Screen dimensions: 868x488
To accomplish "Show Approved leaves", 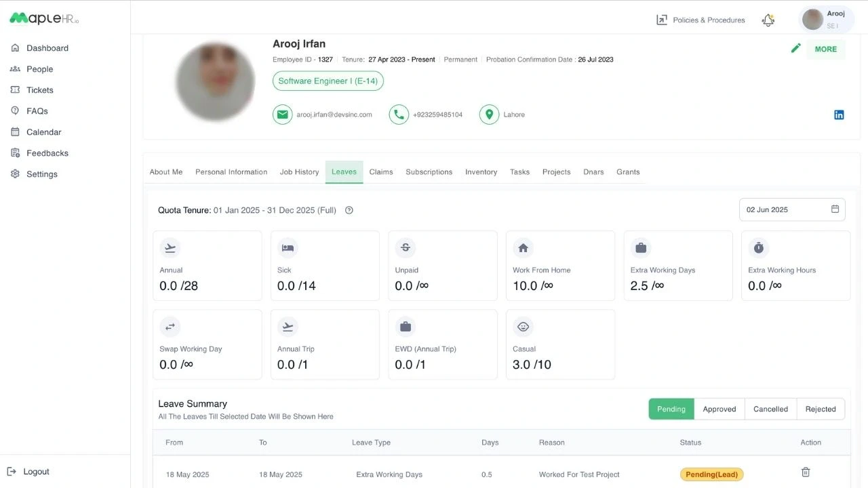I will pos(719,409).
